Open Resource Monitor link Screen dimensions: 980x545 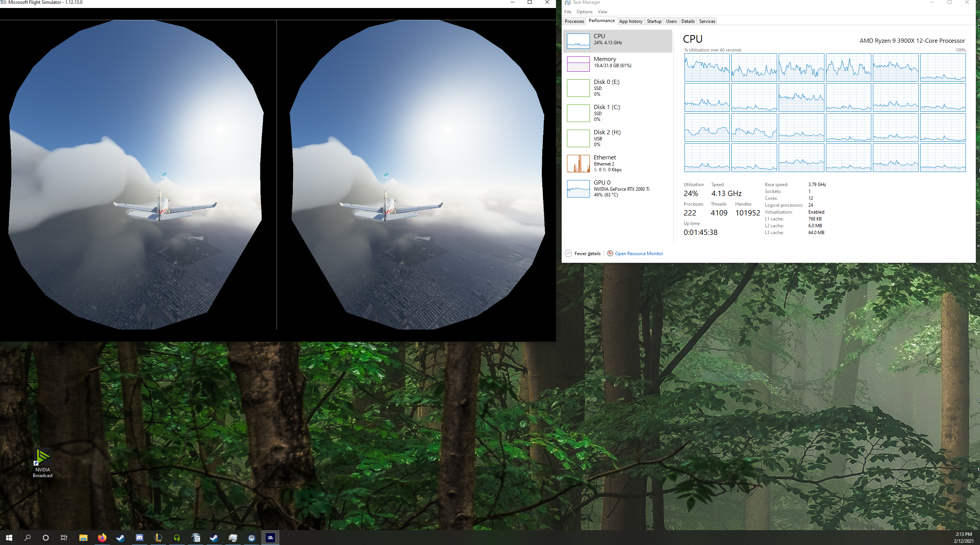point(639,254)
